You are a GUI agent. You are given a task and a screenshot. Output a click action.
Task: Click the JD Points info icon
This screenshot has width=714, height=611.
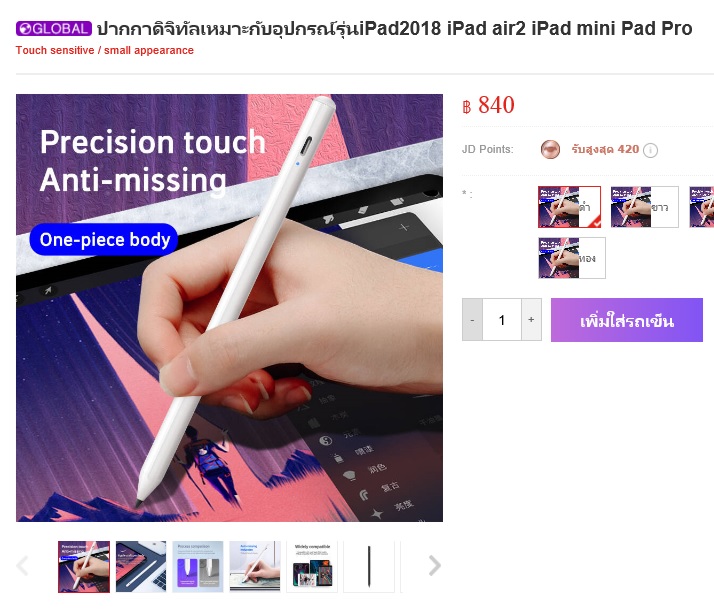click(x=650, y=150)
